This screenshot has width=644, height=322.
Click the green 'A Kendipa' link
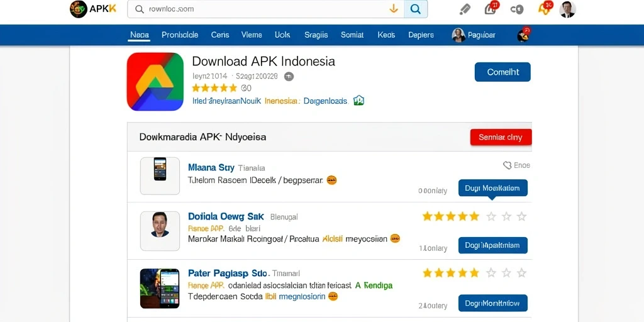pyautogui.click(x=374, y=285)
